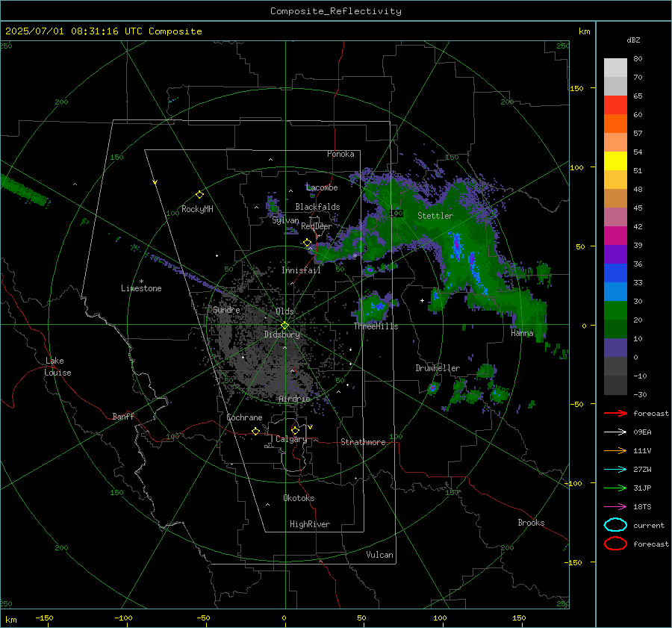672x628 pixels.
Task: Click the 'Sylvan' town label
Action: click(285, 220)
